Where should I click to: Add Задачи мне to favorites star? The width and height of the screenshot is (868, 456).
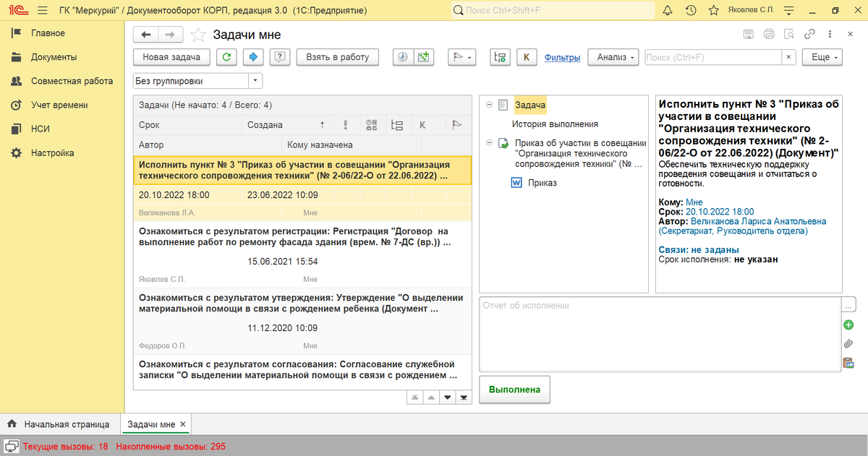198,35
